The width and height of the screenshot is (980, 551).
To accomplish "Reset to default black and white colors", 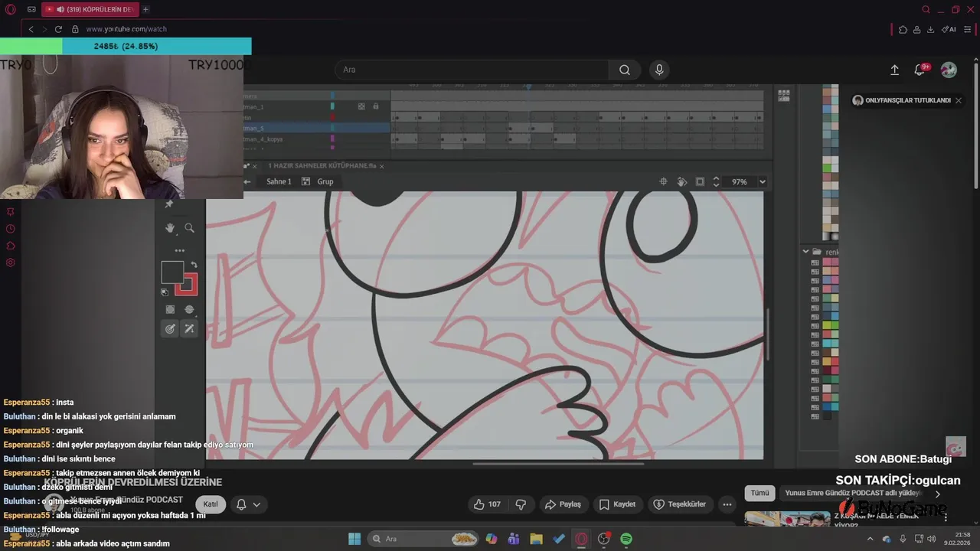I will click(x=165, y=292).
